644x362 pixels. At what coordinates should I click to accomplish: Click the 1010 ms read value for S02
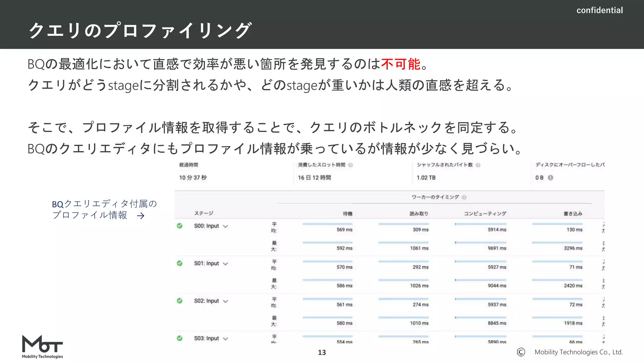419,323
